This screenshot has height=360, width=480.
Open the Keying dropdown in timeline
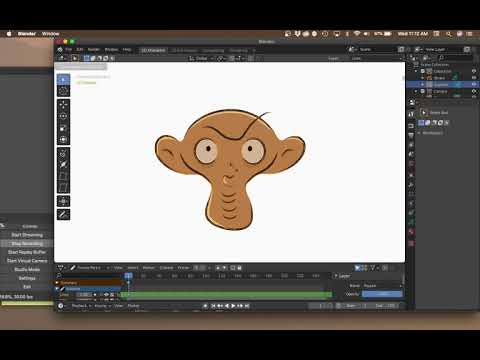pyautogui.click(x=102, y=306)
